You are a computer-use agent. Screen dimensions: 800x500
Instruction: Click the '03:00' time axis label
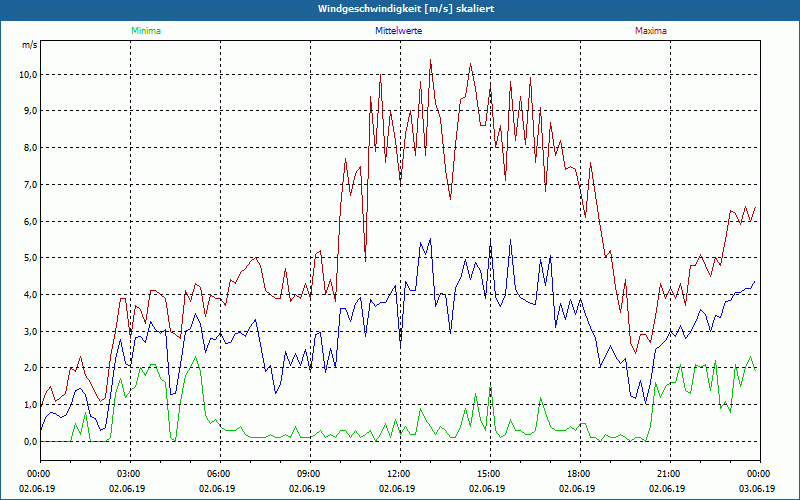click(x=130, y=474)
